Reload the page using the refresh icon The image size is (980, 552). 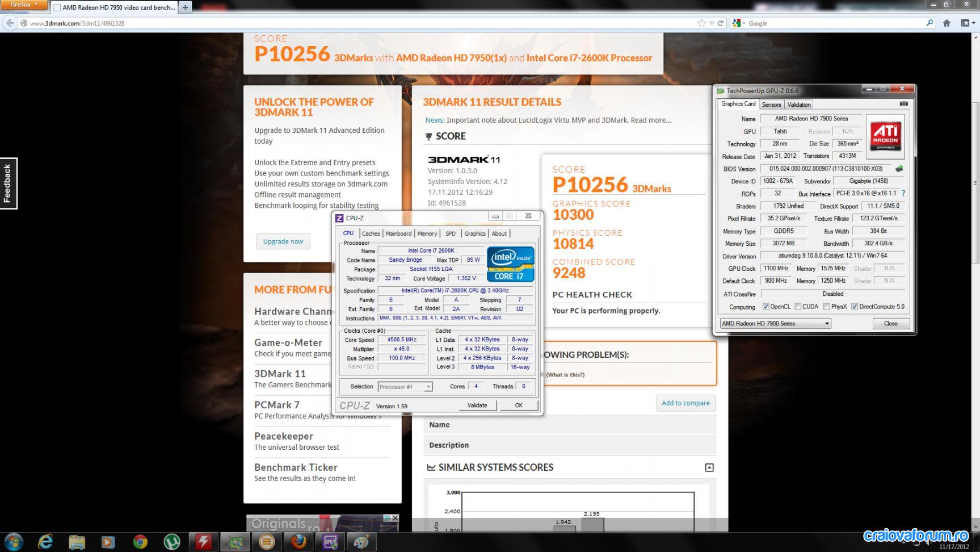click(x=721, y=23)
